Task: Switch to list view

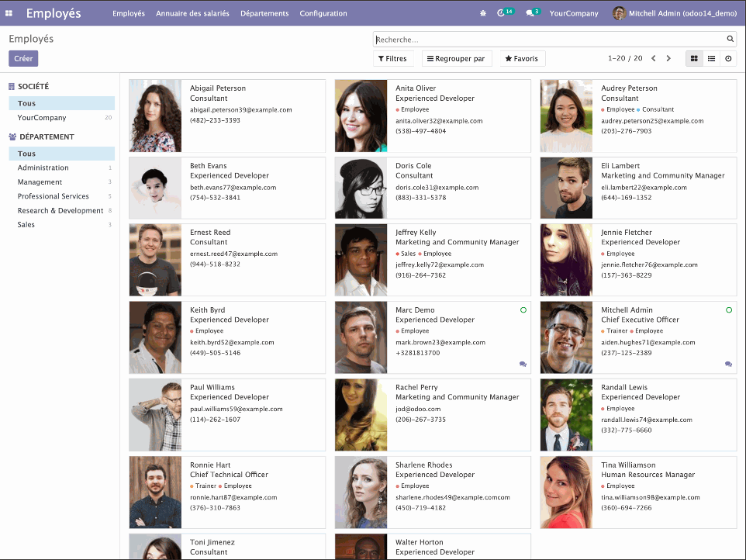Action: [711, 58]
